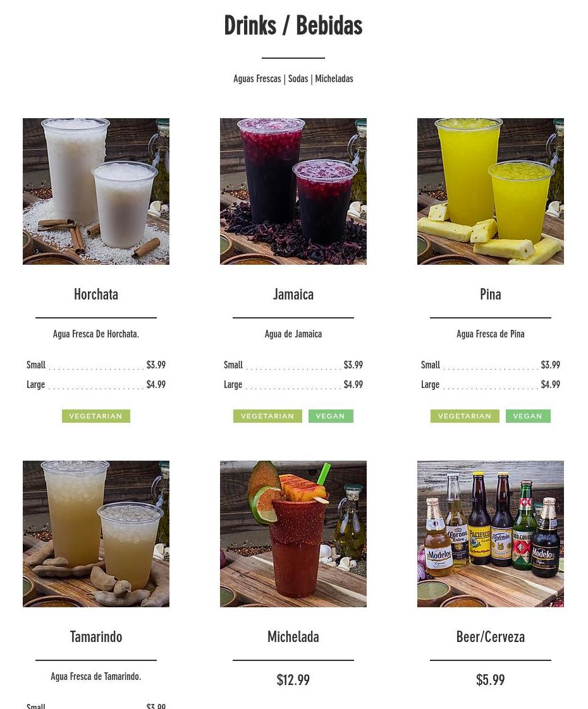The width and height of the screenshot is (588, 709).
Task: Click the Vegetarian badge under Jamaica
Action: click(x=267, y=416)
